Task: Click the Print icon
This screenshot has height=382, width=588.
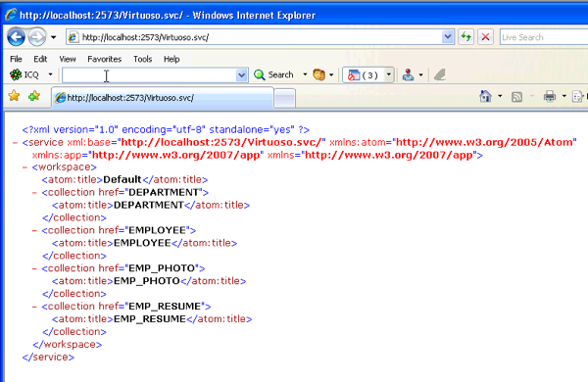Action: tap(550, 96)
